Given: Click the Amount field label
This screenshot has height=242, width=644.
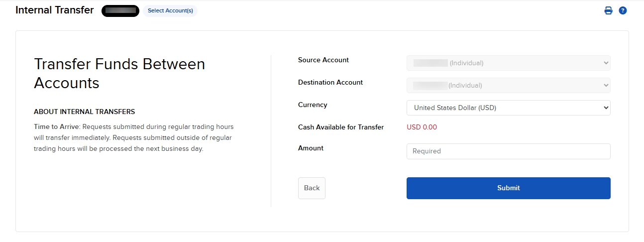Looking at the screenshot, I should (x=311, y=148).
